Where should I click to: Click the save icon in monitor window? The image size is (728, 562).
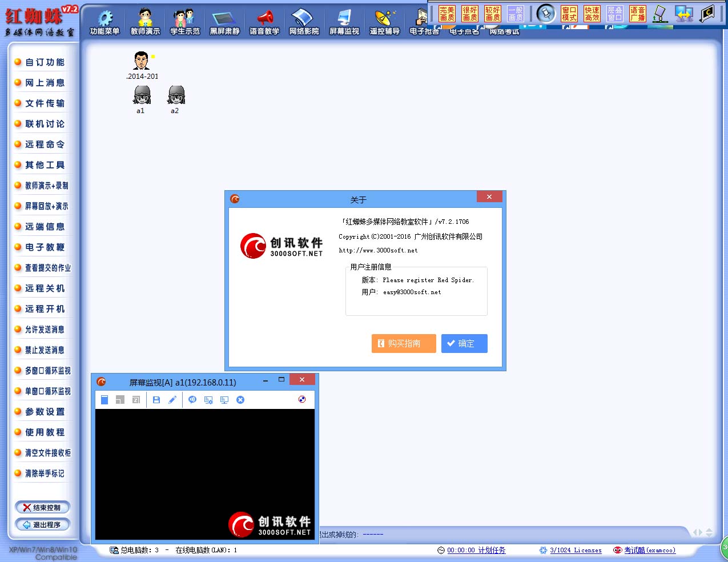156,400
